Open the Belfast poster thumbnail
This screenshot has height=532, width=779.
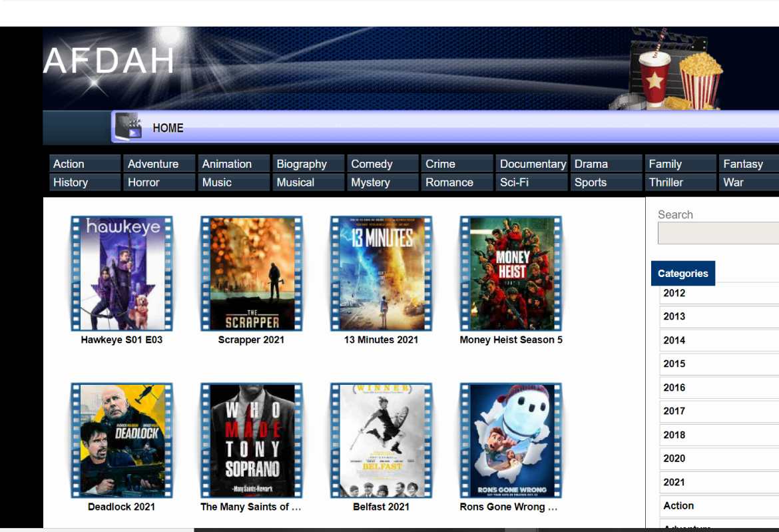381,440
